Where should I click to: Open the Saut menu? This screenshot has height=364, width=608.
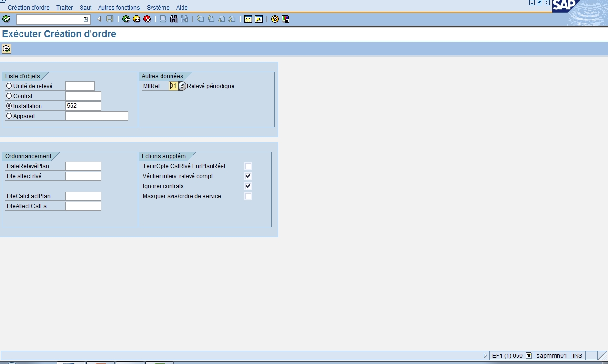(86, 8)
